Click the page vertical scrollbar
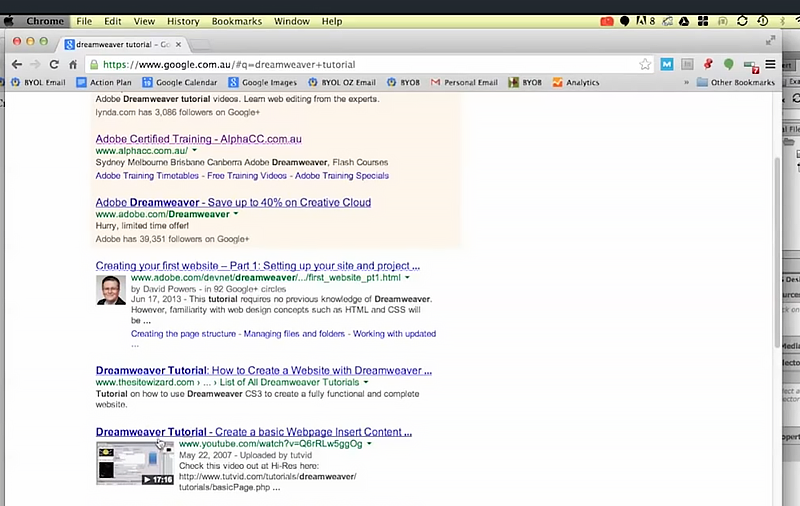The width and height of the screenshot is (800, 506). [777, 252]
